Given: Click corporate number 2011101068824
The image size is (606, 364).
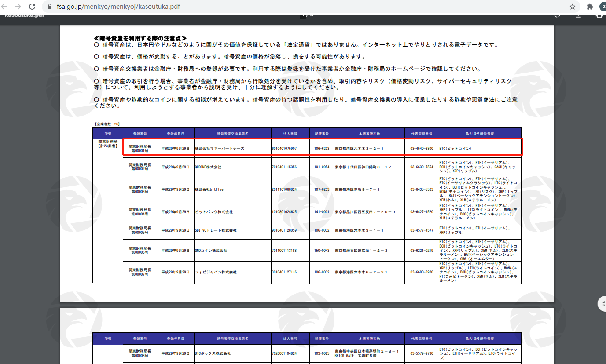Looking at the screenshot, I should tap(284, 189).
